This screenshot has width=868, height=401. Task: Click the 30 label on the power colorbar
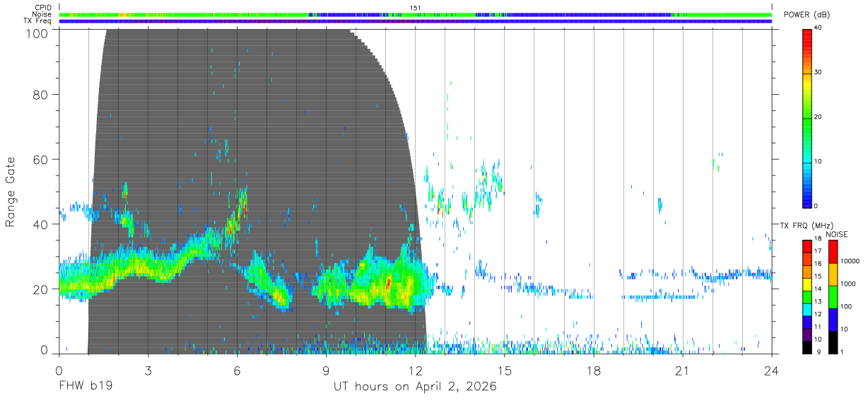pos(819,73)
